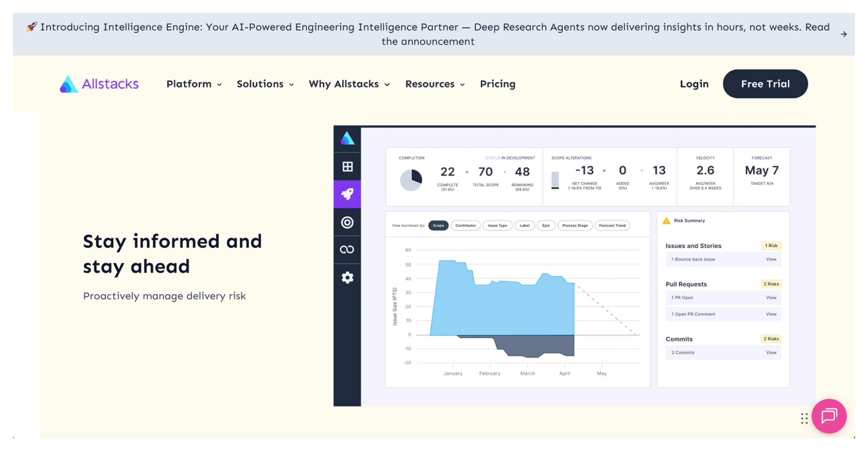
Task: View the 2 Commits row
Action: (723, 353)
